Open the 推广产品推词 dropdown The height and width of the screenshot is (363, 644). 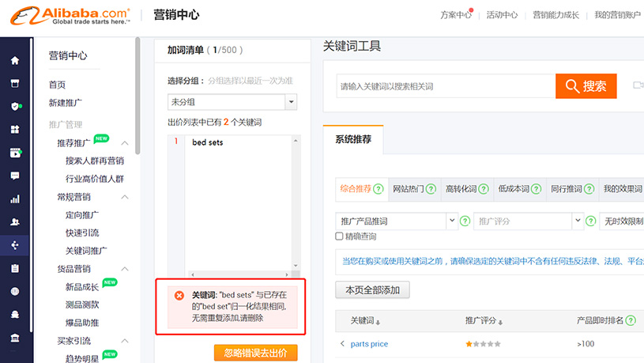tap(397, 221)
